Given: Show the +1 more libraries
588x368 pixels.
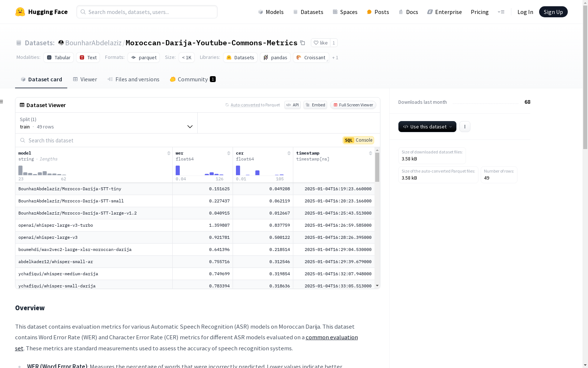Looking at the screenshot, I should [335, 57].
